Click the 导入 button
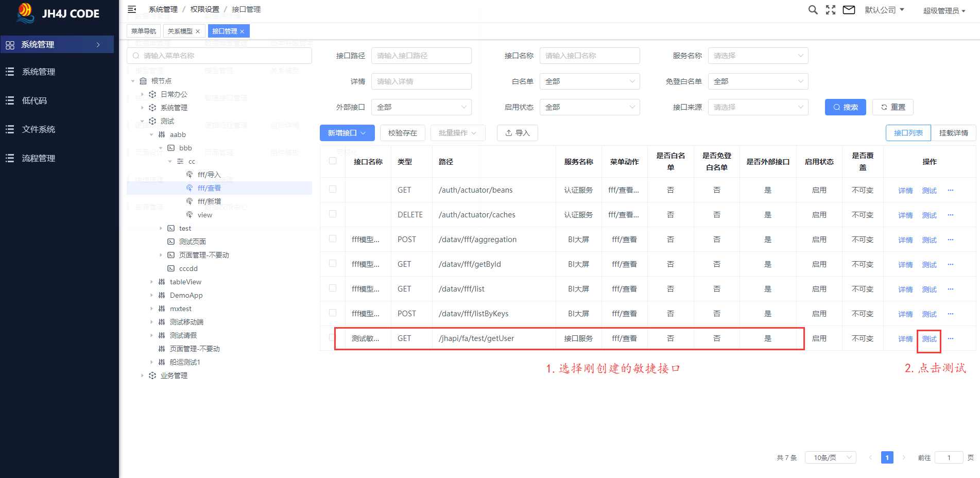This screenshot has width=980, height=478. tap(518, 133)
